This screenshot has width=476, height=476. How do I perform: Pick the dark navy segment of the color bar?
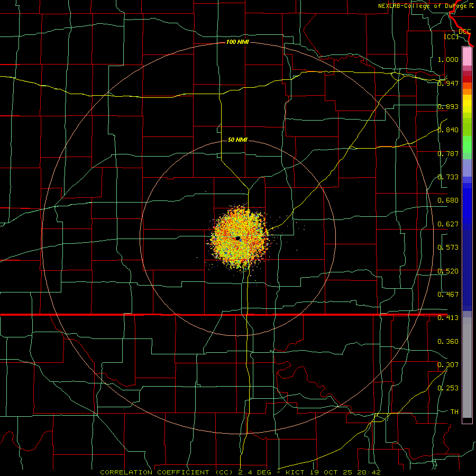467,270
